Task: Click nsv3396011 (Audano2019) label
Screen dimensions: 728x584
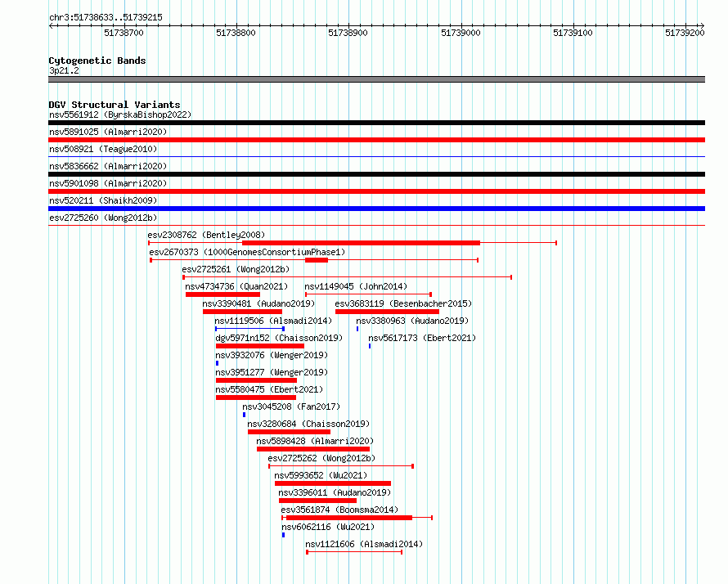Action: pos(335,492)
